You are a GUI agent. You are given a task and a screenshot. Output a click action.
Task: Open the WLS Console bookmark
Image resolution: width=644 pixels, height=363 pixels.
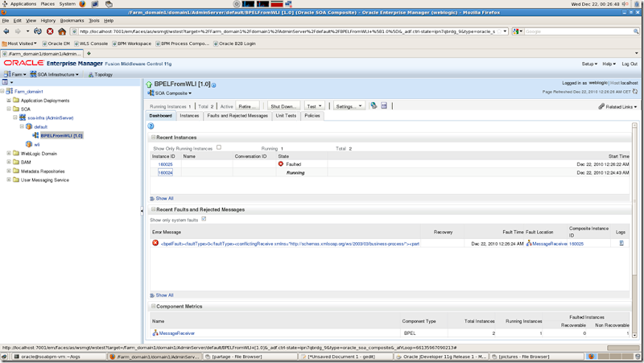tap(91, 43)
